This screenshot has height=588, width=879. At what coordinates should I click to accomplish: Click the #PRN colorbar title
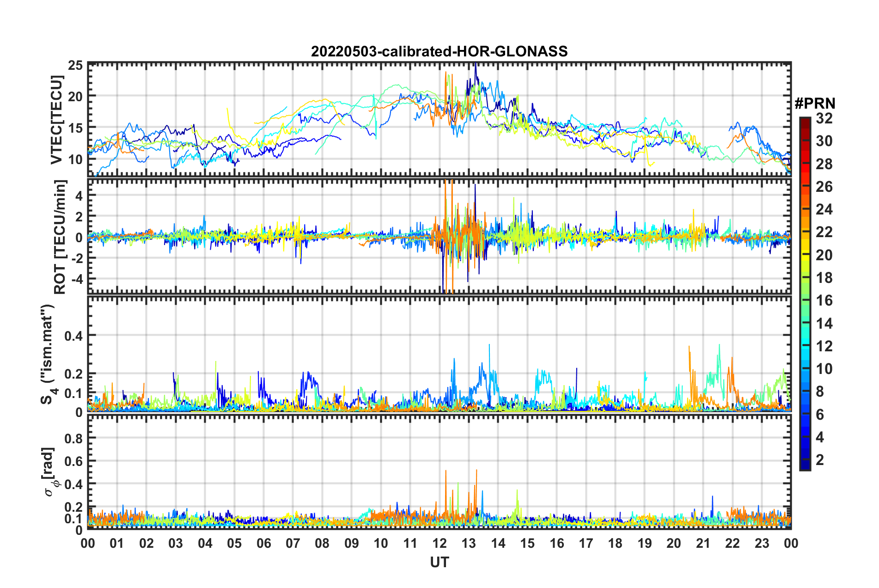tap(815, 103)
